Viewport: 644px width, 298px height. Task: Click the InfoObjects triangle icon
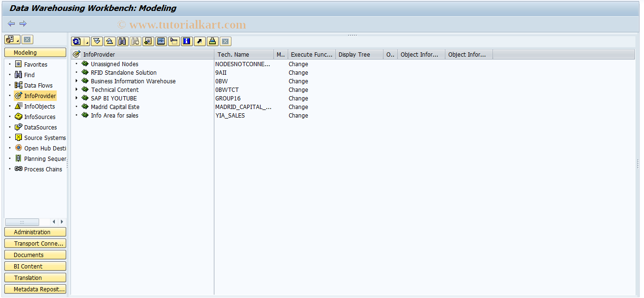point(19,106)
